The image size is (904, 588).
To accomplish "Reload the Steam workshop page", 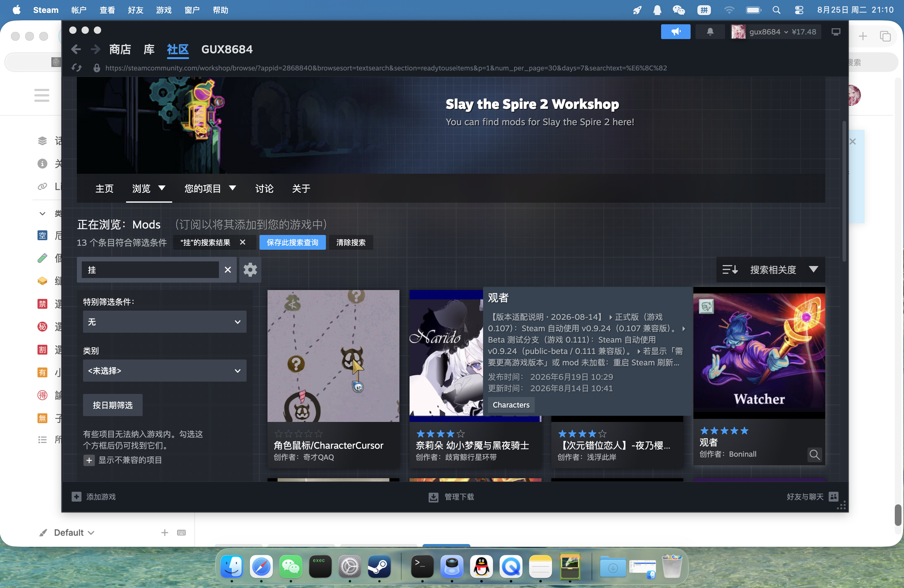I will (x=76, y=68).
